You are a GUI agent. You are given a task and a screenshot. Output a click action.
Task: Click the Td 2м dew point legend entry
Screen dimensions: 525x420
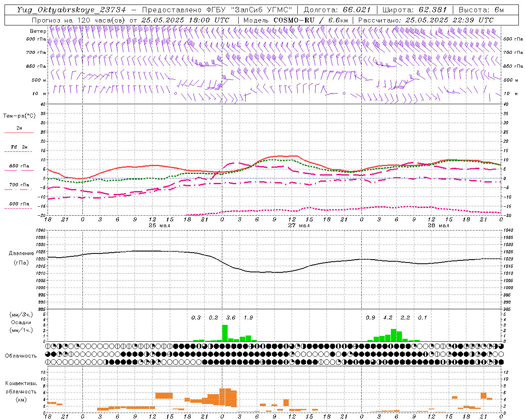click(19, 147)
